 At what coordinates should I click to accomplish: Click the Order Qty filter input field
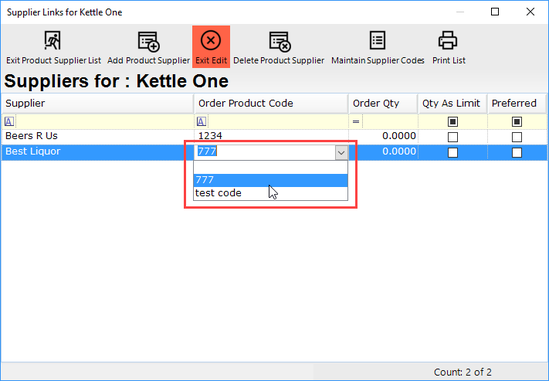390,122
